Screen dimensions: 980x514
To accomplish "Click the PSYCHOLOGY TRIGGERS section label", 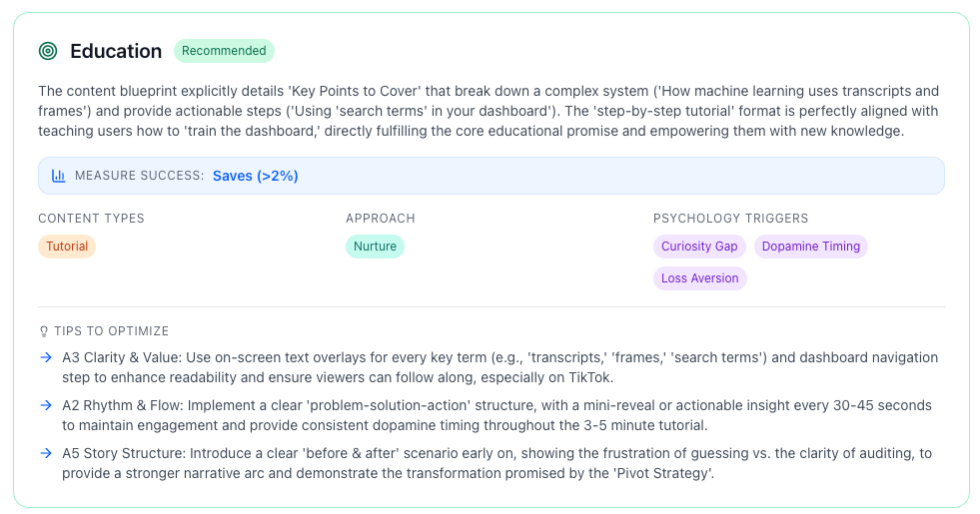I will pos(730,219).
